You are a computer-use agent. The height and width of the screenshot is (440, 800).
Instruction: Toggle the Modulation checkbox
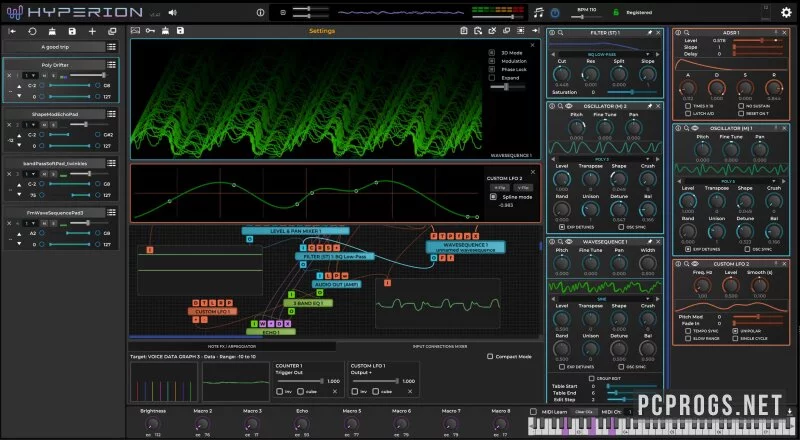tap(492, 61)
